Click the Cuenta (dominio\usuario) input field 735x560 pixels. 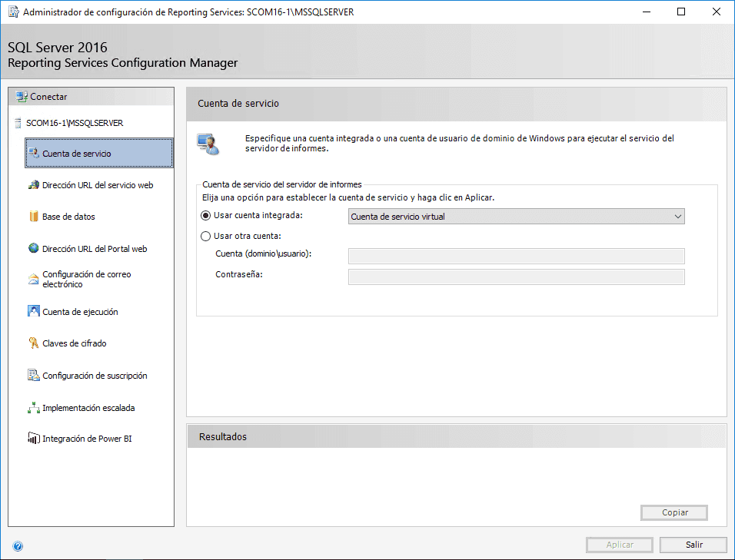click(516, 256)
